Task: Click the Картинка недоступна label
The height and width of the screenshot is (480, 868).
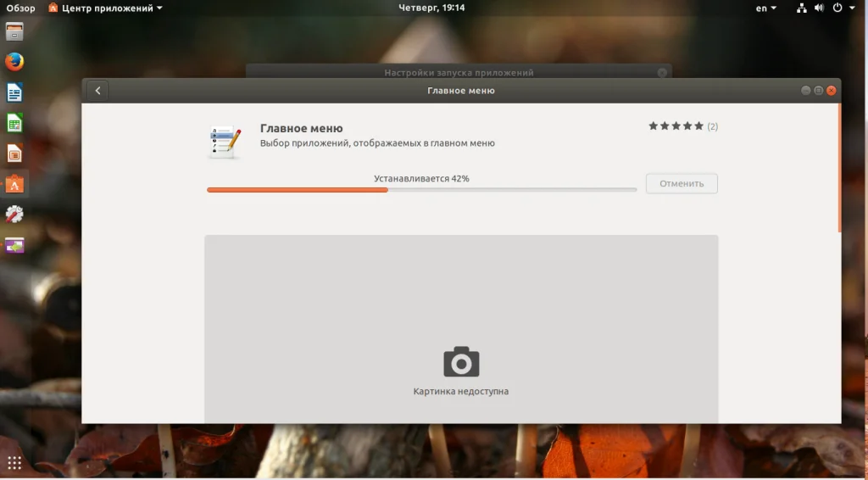Action: click(x=461, y=391)
